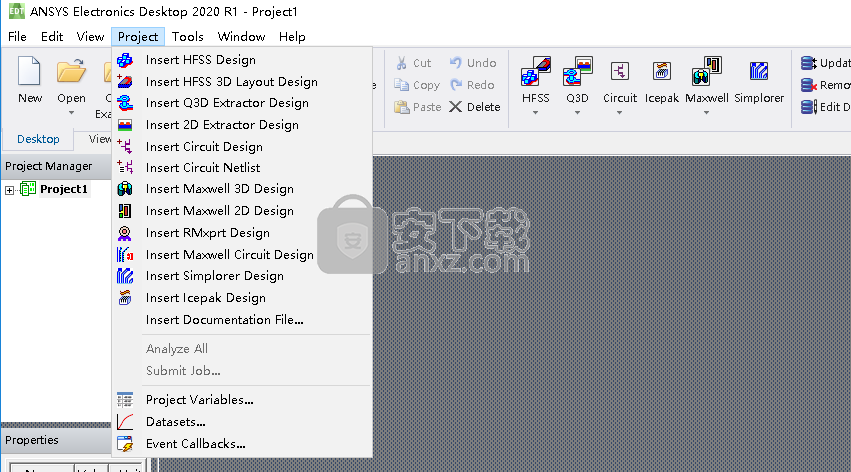The height and width of the screenshot is (472, 851).
Task: Click the Paste clipboard icon
Action: coord(402,107)
